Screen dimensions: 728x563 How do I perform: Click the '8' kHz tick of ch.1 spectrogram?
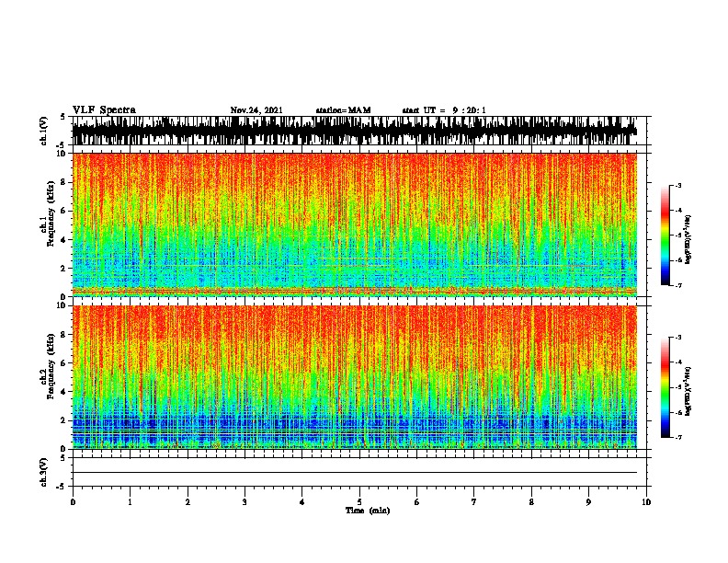[64, 182]
